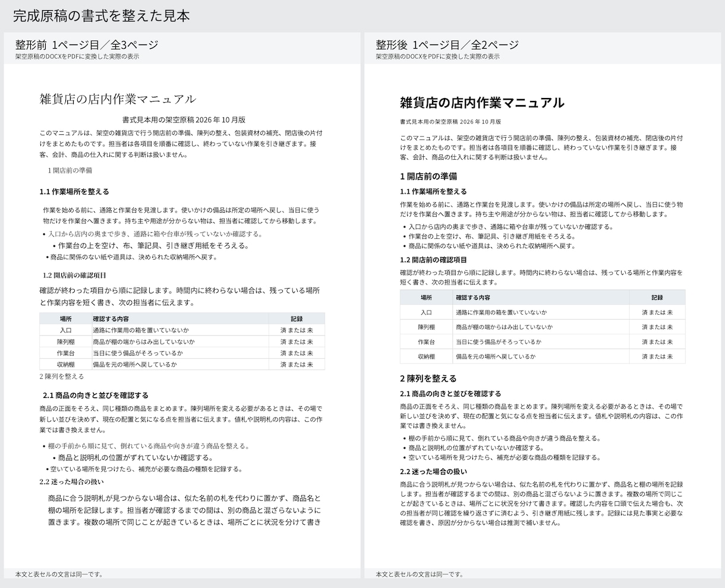Click the 整形前 paragraph starting "作業を始める前に"
Screen dimensions: 725x588
click(182, 215)
